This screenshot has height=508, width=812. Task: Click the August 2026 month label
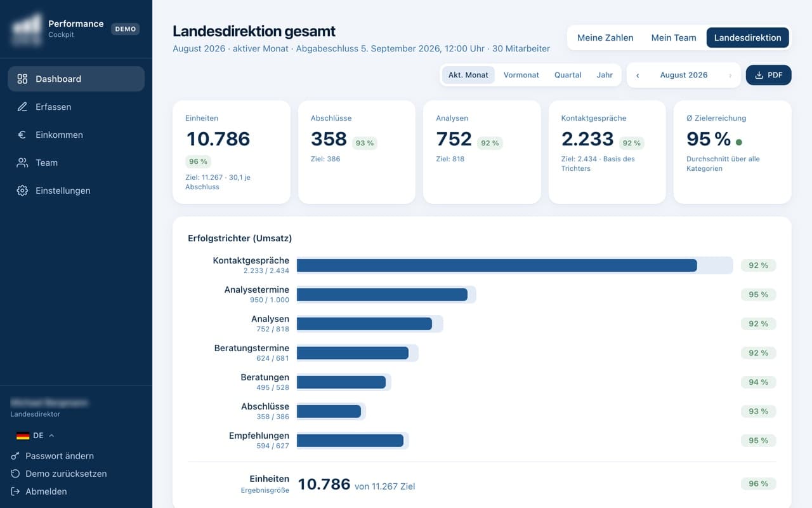coord(684,75)
